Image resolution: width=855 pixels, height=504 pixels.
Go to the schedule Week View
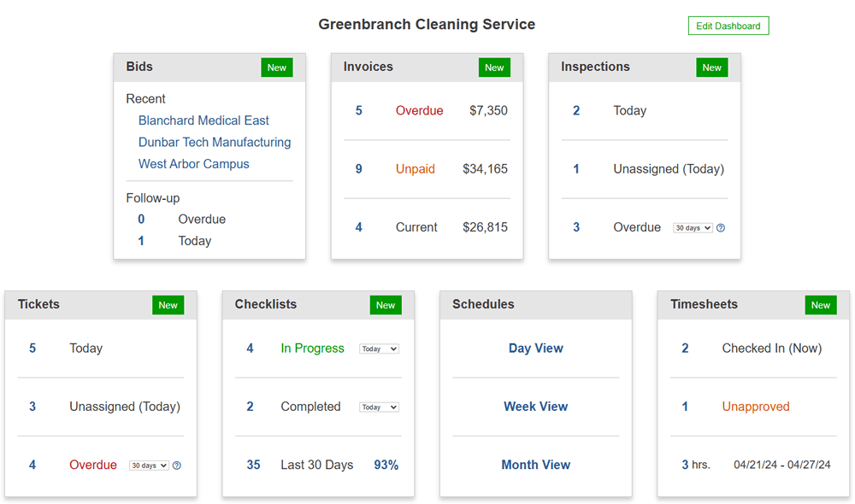(535, 407)
